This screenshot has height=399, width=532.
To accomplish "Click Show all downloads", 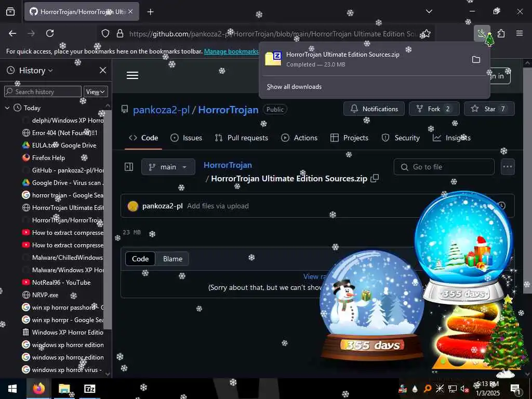I will (294, 87).
